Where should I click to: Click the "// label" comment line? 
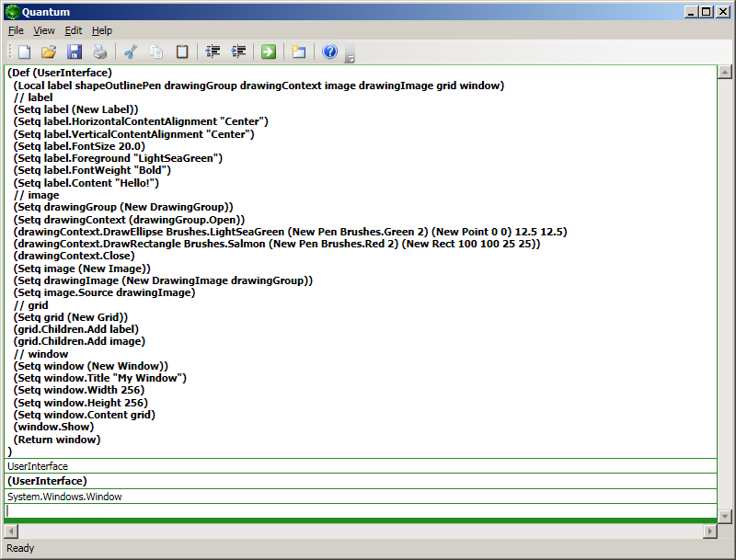click(33, 97)
